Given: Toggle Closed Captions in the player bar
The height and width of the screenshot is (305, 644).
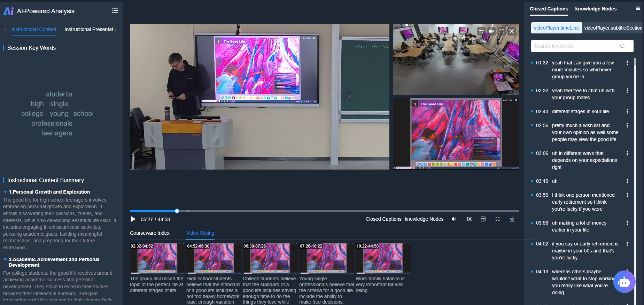Looking at the screenshot, I should pyautogui.click(x=383, y=219).
